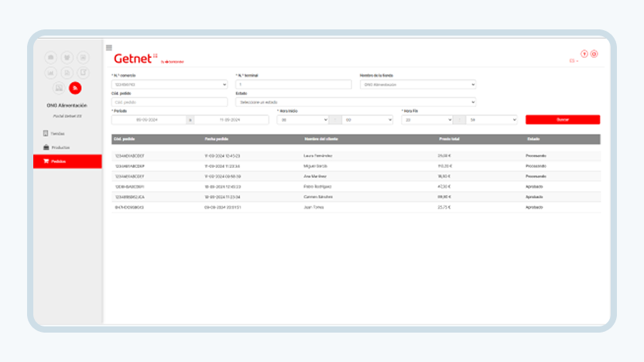This screenshot has width=644, height=362.
Task: Click 110,20 € price cell
Action: tap(445, 166)
